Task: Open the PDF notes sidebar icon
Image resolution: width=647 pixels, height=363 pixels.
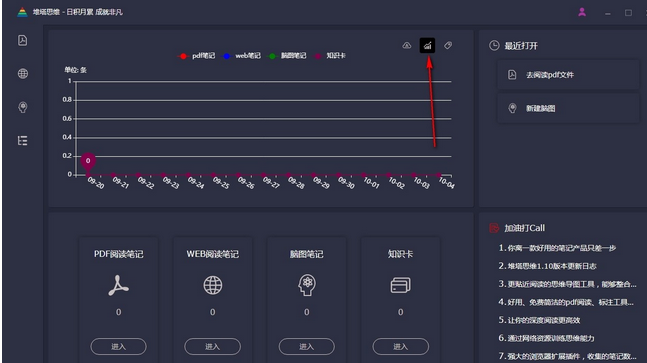Action: (23, 40)
